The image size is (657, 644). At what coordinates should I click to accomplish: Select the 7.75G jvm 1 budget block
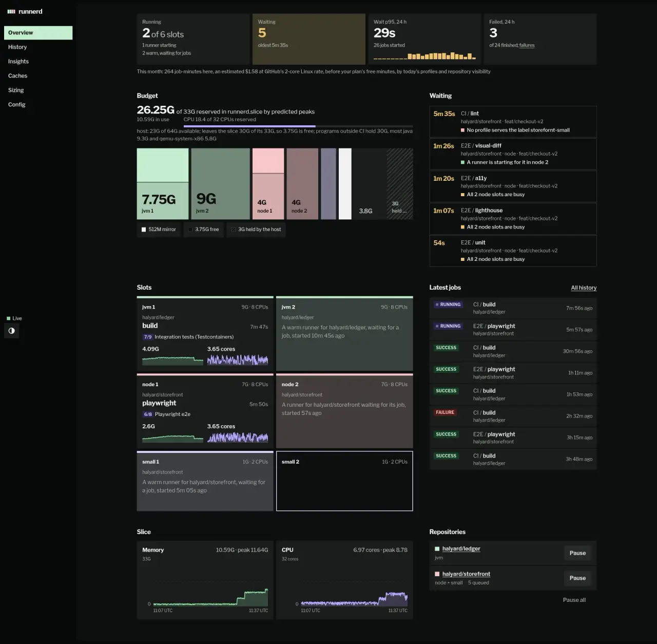(163, 184)
